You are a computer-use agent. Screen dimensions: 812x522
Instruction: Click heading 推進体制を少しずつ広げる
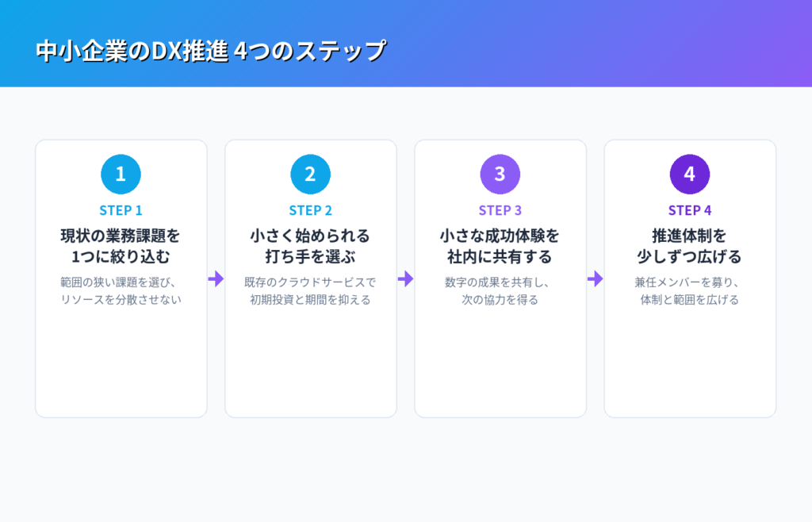tap(690, 246)
